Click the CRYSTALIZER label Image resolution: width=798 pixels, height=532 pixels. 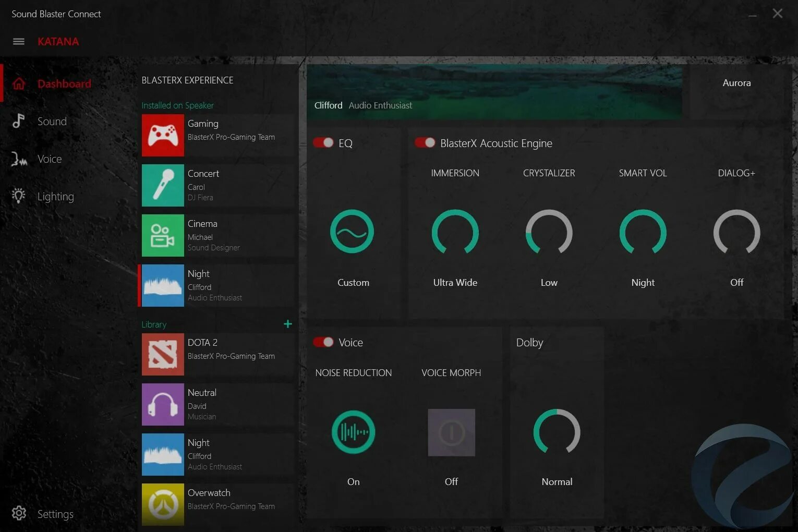pyautogui.click(x=549, y=173)
